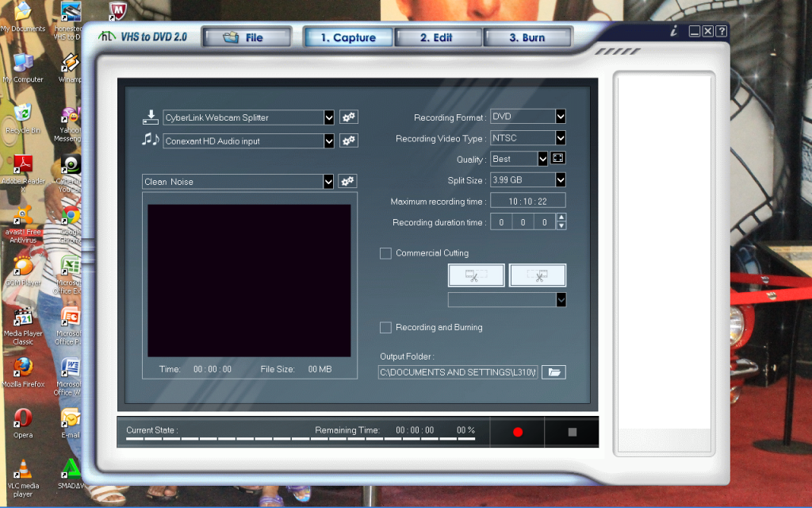The width and height of the screenshot is (812, 508).
Task: Launch Opera desktop icon
Action: pyautogui.click(x=23, y=423)
